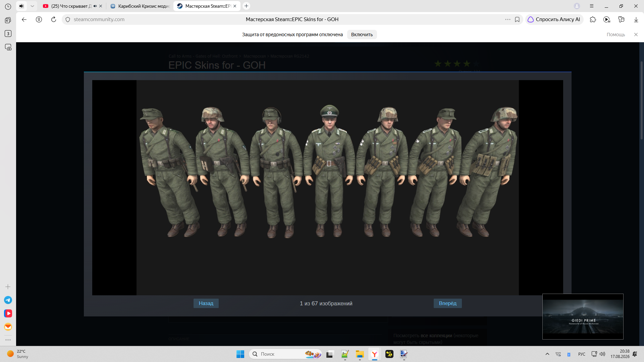Screen dimensions: 644x362
Task: Open the address bar three-dots menu
Action: coord(508,19)
